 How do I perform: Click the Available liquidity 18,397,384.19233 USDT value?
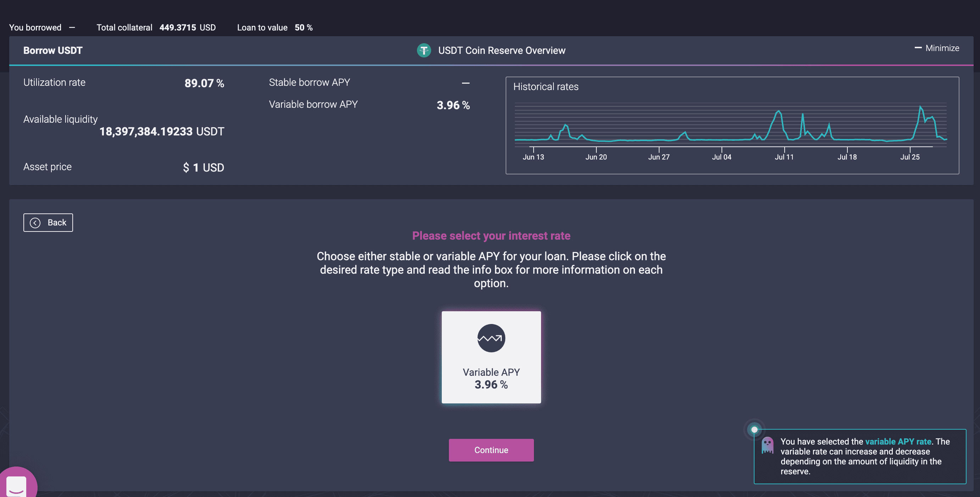point(162,132)
